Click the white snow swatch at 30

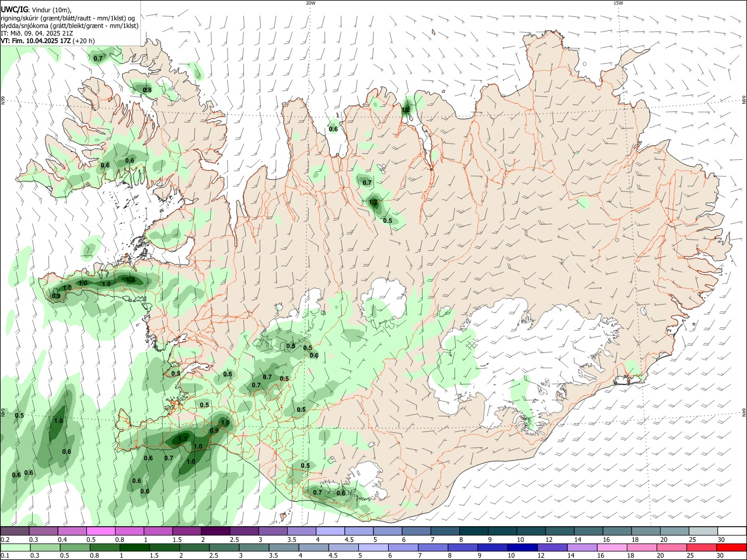[732, 531]
